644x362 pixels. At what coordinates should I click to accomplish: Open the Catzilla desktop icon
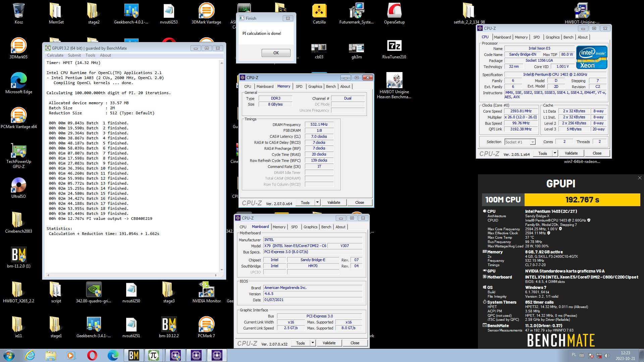point(319,13)
